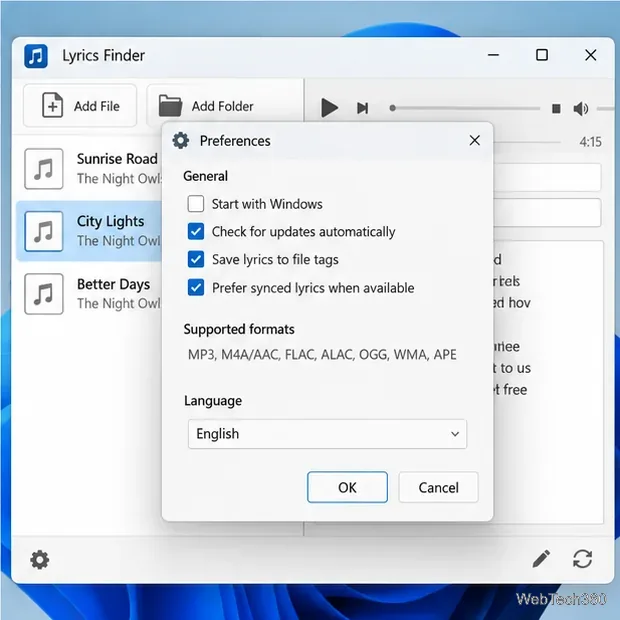Click the 4:15 track duration
The image size is (620, 620).
tap(590, 142)
